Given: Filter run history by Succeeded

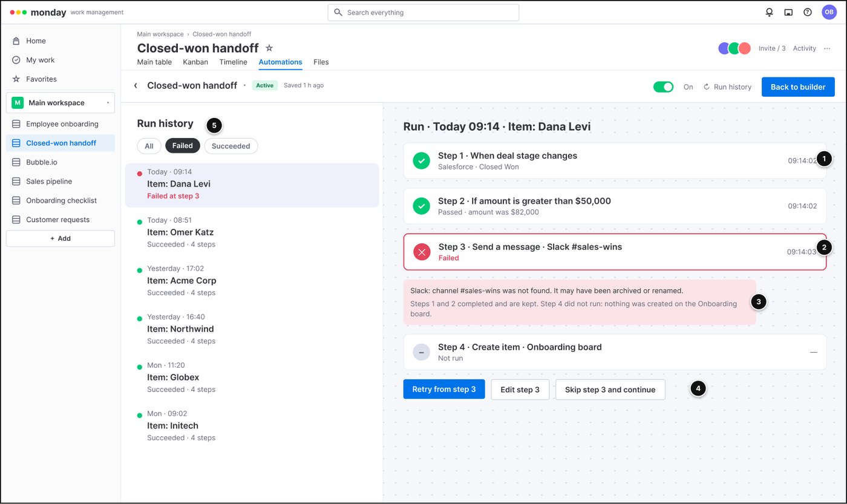Looking at the screenshot, I should point(231,146).
